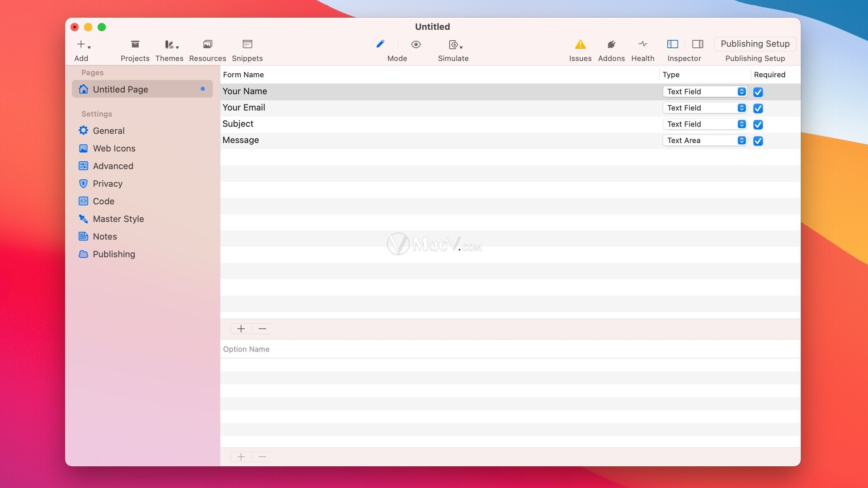Open Type dropdown for Subject

point(704,124)
